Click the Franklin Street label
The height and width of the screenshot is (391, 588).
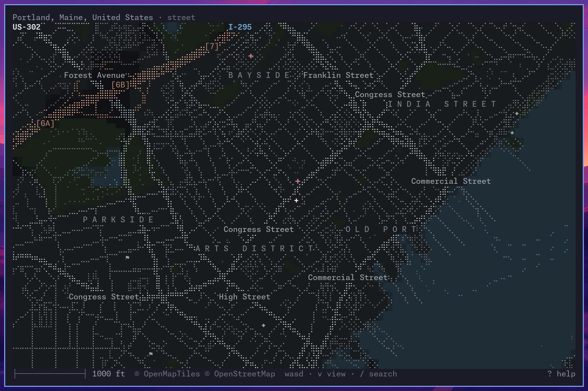(338, 75)
